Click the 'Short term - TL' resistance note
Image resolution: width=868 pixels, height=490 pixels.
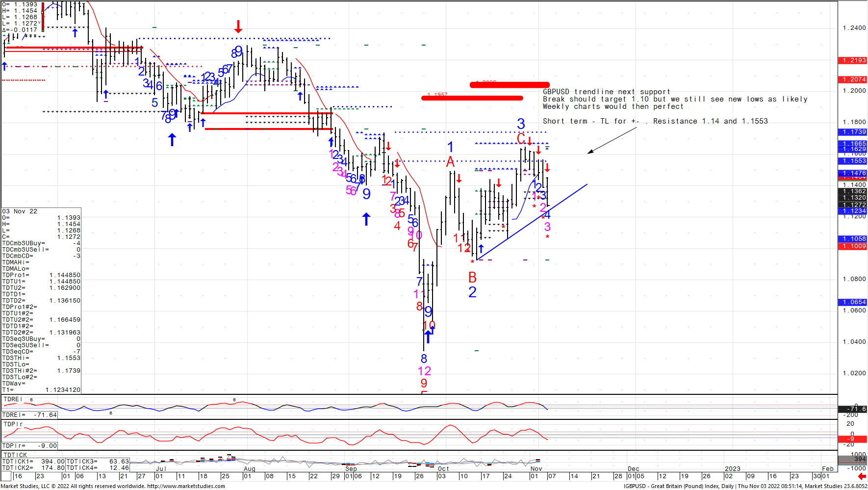pos(655,121)
